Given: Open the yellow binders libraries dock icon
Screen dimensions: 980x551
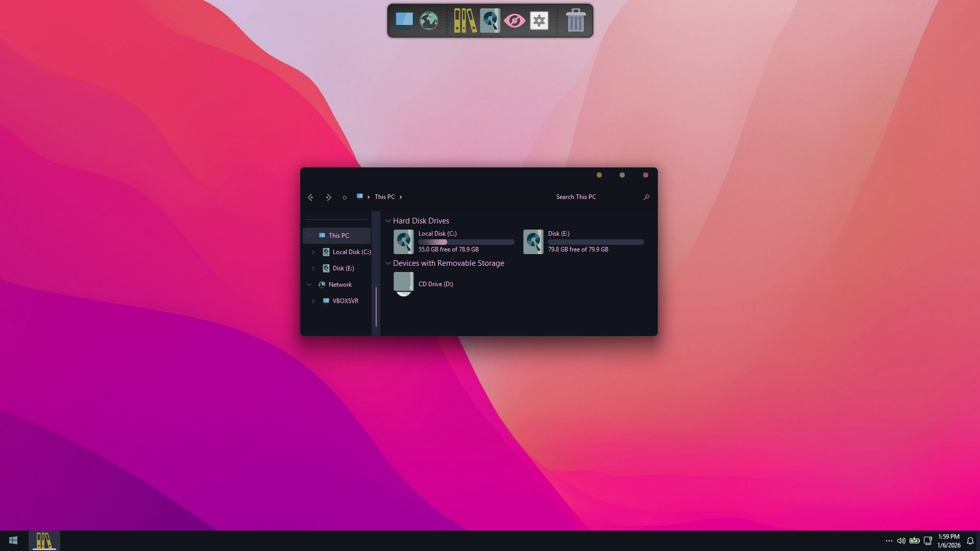Looking at the screenshot, I should (x=465, y=20).
